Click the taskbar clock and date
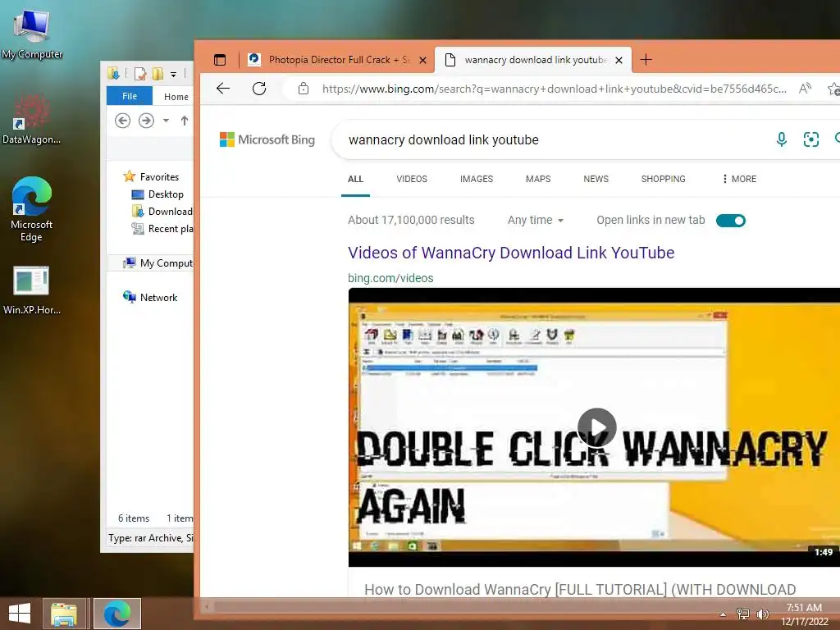 point(804,614)
